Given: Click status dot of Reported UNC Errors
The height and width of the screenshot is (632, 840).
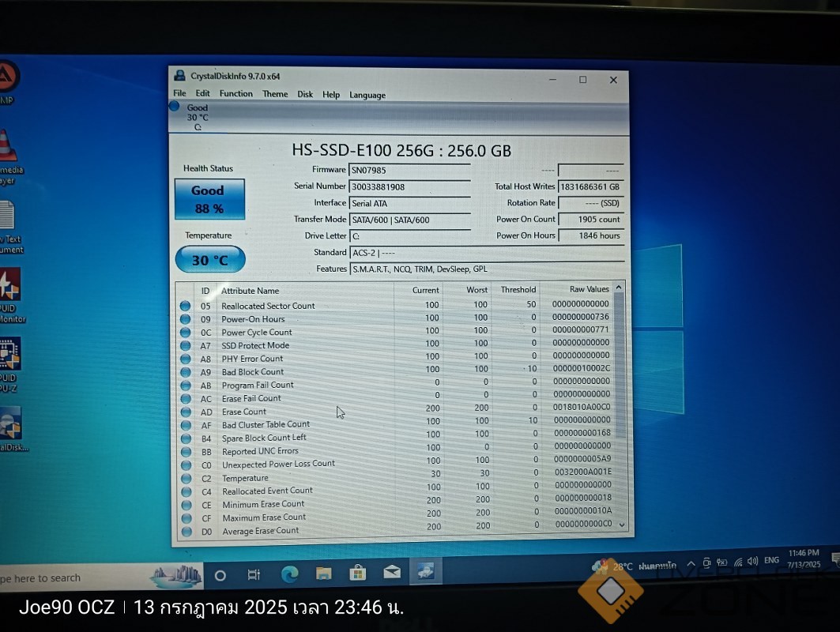Looking at the screenshot, I should click(186, 452).
